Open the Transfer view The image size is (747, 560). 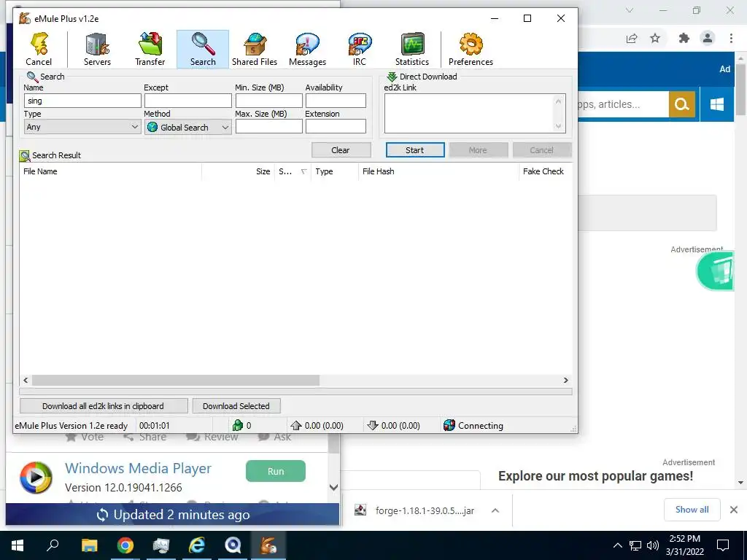tap(150, 49)
